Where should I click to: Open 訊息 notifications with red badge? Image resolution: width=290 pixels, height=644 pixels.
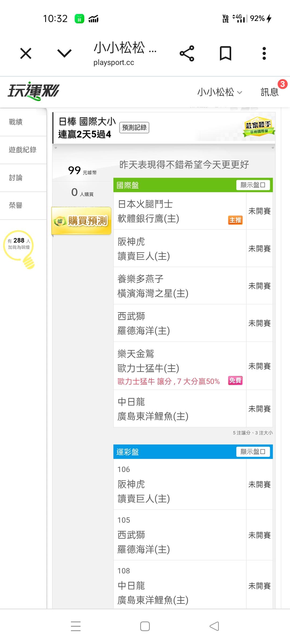click(x=270, y=92)
